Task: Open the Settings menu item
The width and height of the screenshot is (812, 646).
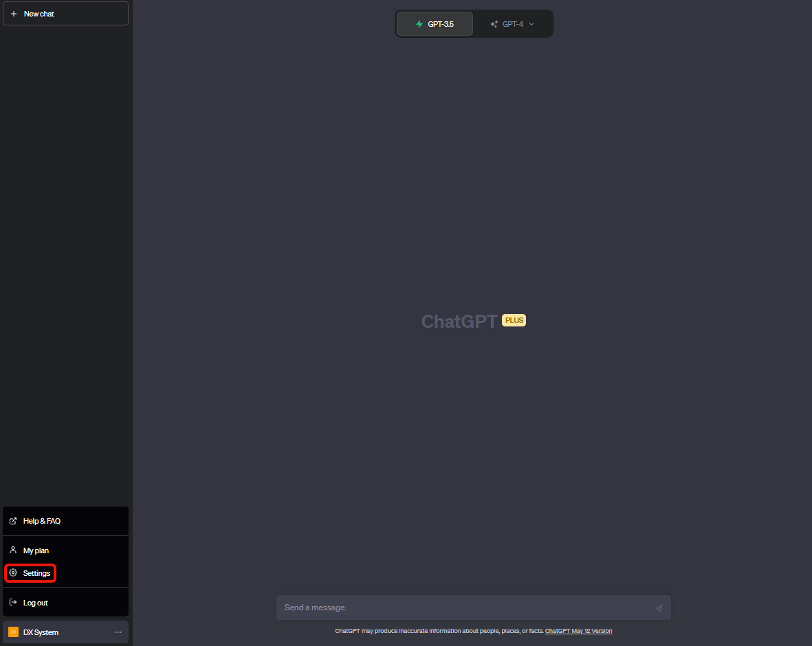Action: 66,573
